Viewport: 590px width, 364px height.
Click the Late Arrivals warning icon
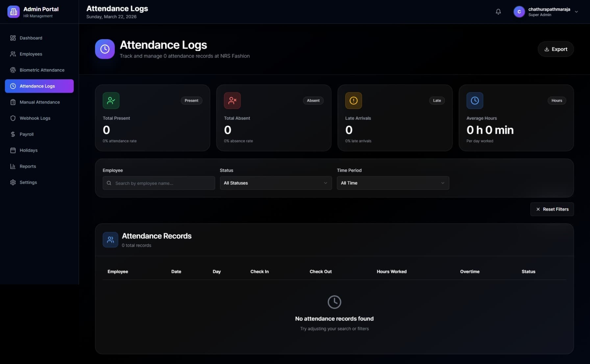click(353, 100)
